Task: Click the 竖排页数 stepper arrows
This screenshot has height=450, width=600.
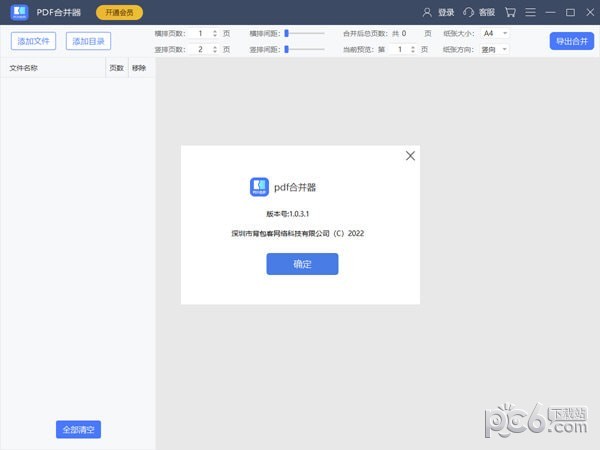Action: click(x=215, y=49)
